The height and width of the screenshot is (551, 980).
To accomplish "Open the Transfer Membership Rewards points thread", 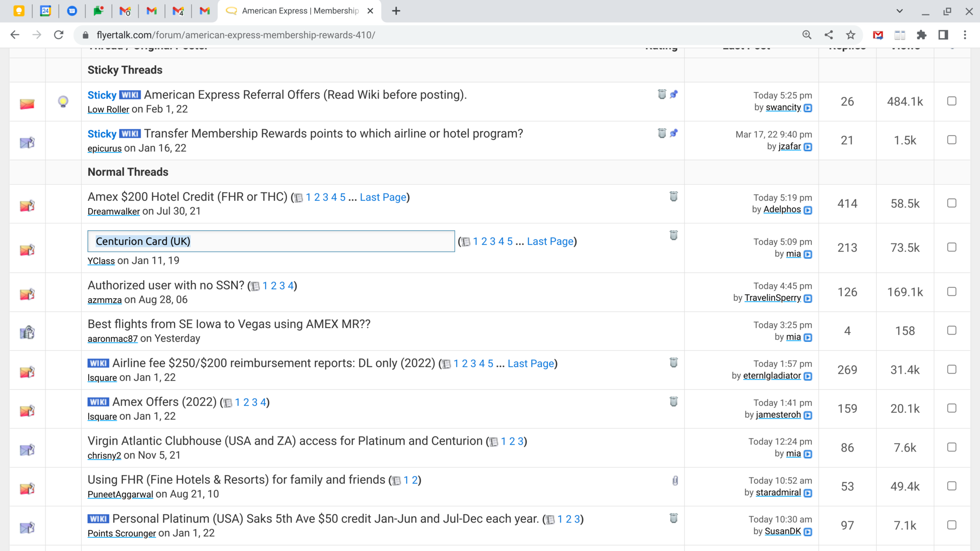I will 333,134.
